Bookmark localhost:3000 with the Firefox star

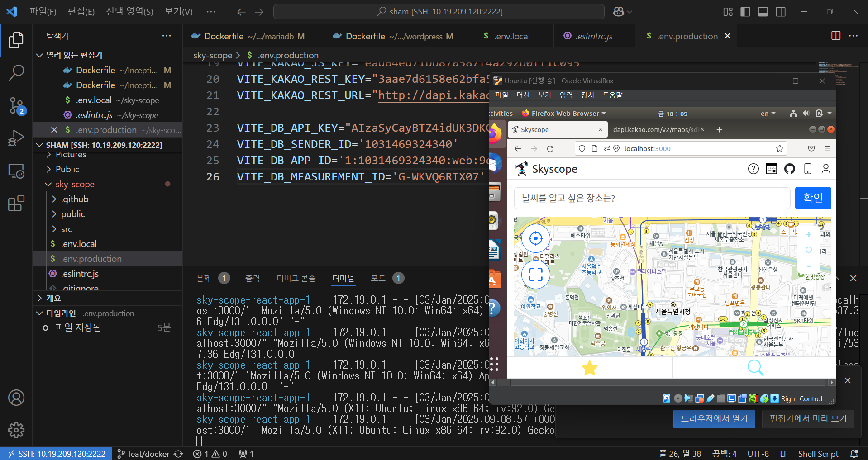point(779,149)
